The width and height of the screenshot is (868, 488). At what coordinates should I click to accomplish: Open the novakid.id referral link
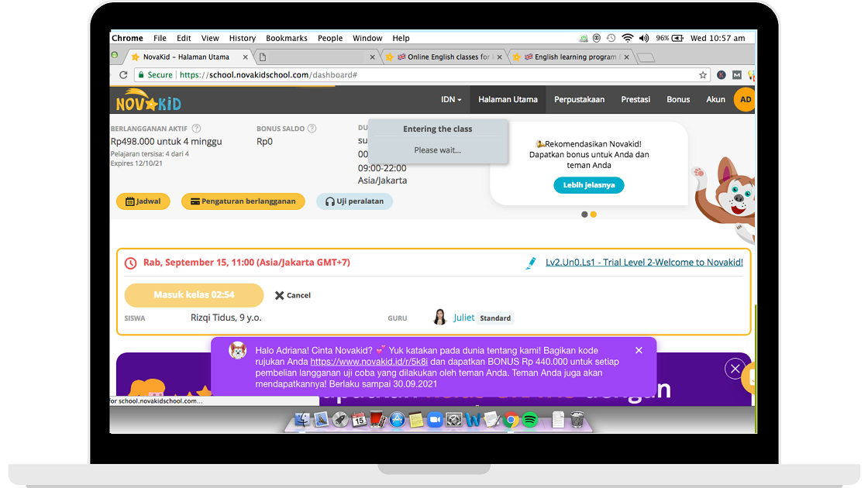click(369, 362)
